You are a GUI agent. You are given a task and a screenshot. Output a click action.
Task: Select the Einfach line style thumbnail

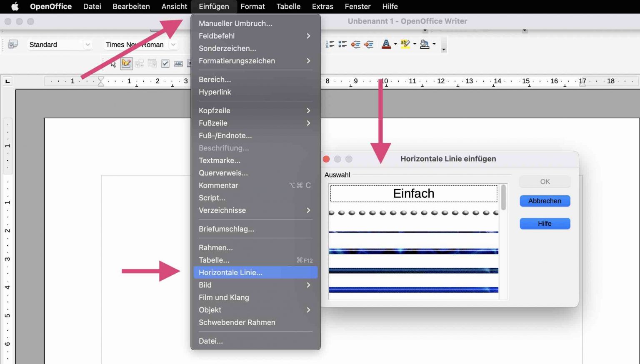pyautogui.click(x=413, y=193)
